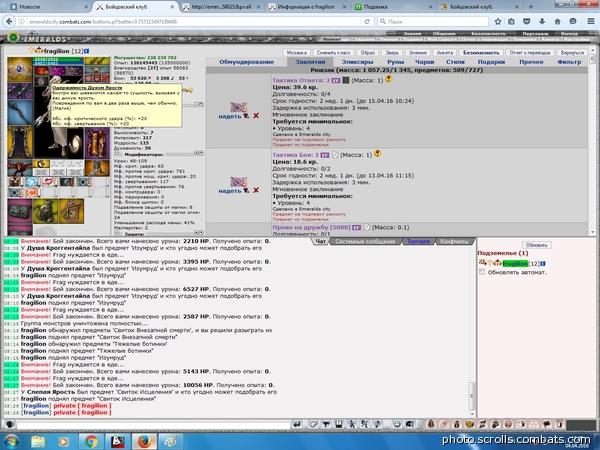Click the Обновить button in the dungeon panel
The width and height of the screenshot is (600, 450).
click(x=536, y=245)
